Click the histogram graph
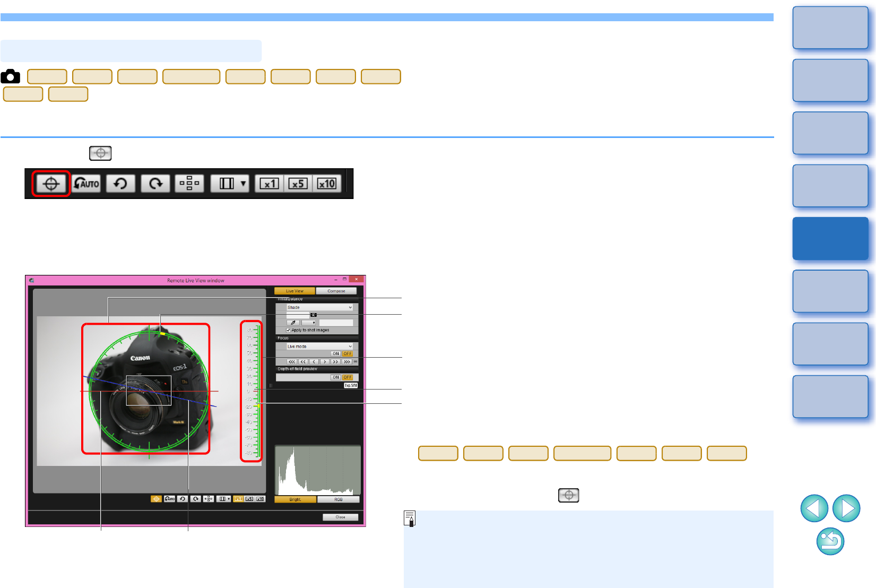The image size is (876, 588). pos(318,470)
